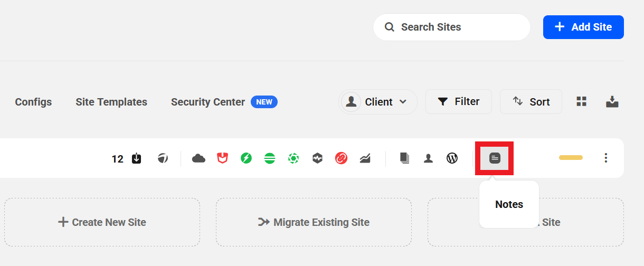
Task: Click the stacked pages clone icon
Action: [x=404, y=158]
